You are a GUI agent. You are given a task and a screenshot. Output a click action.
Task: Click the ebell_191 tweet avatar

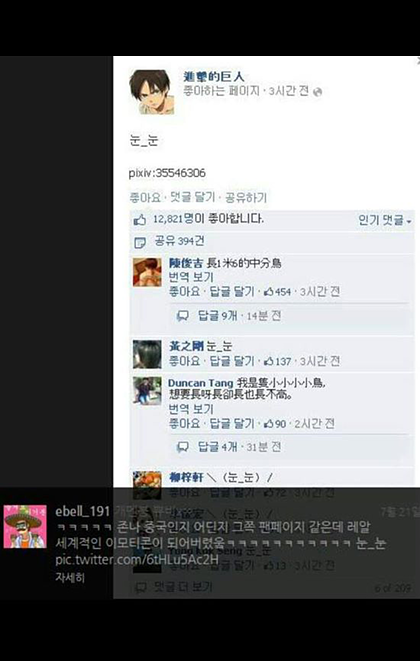(25, 527)
